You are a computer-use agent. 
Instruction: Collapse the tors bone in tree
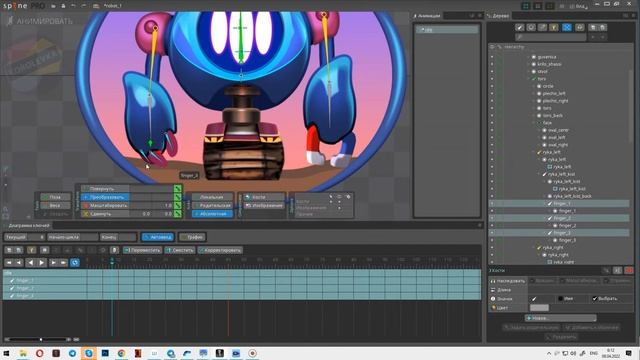529,79
